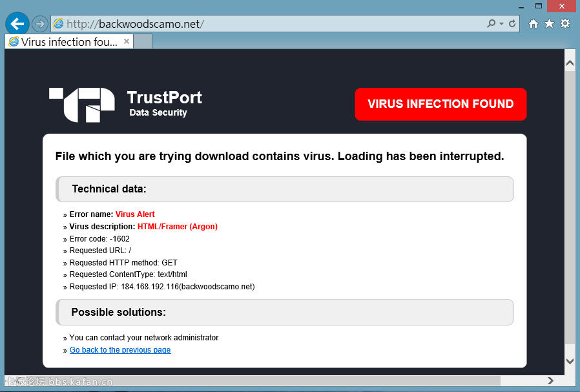Click 'Requested HTTP method: GET' line
The width and height of the screenshot is (580, 392).
123,263
